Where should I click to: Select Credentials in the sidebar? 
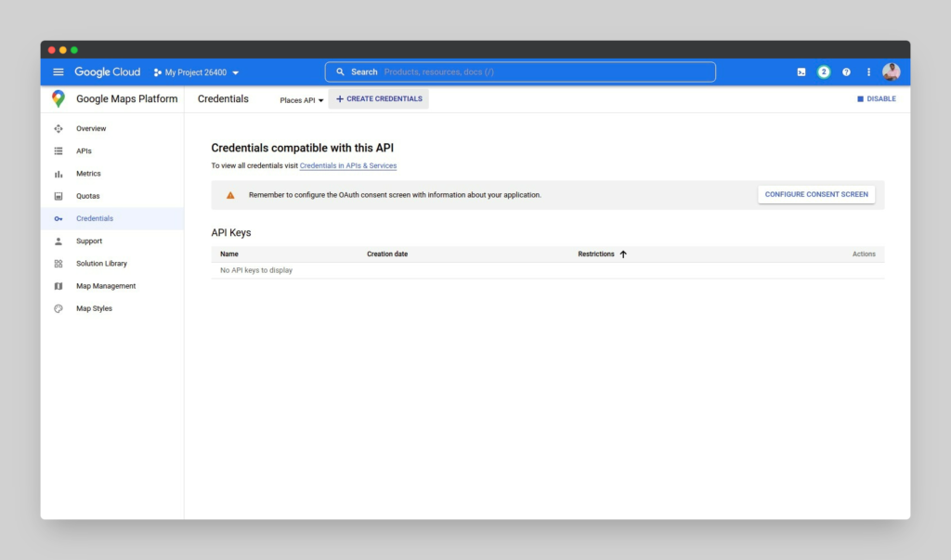click(x=112, y=218)
